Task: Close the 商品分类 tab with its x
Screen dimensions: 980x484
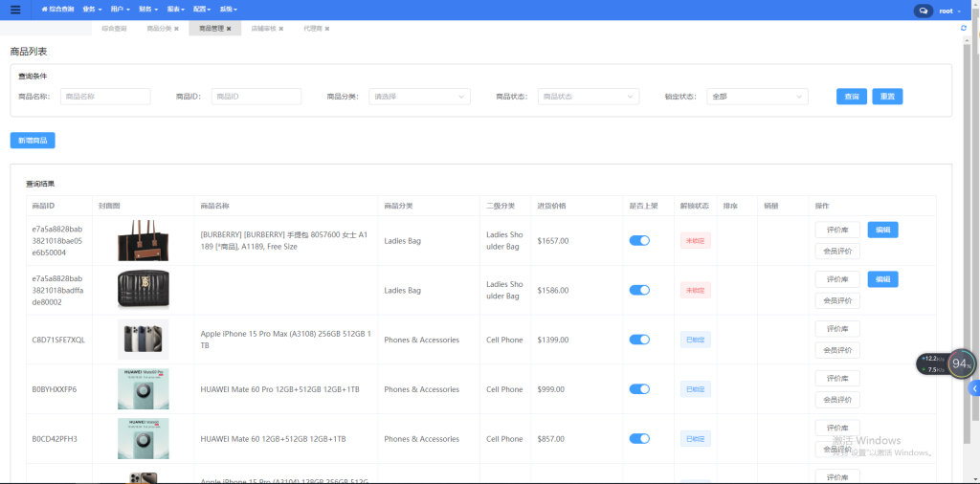Action: 176,29
